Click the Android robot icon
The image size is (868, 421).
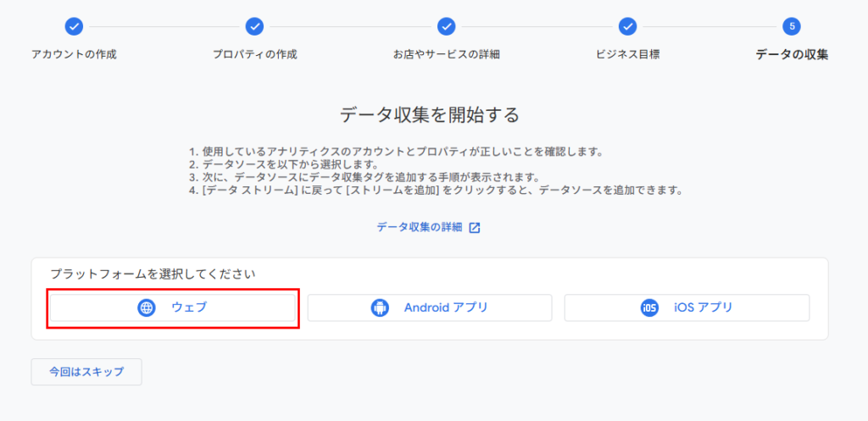click(379, 307)
